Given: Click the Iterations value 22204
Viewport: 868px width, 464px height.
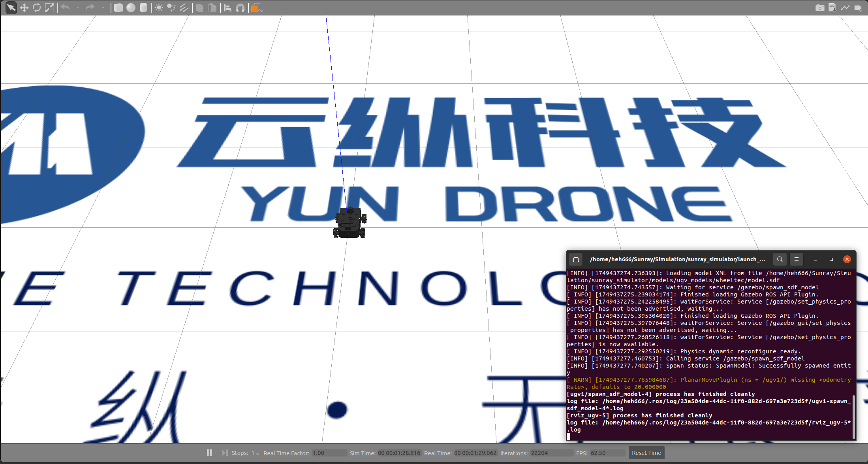Looking at the screenshot, I should (552, 453).
